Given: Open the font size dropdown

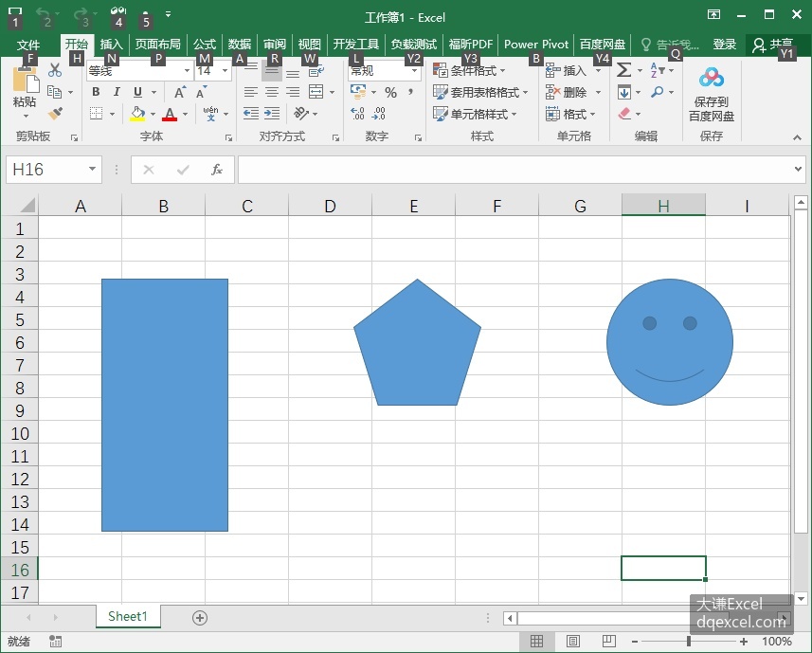Looking at the screenshot, I should [x=225, y=71].
